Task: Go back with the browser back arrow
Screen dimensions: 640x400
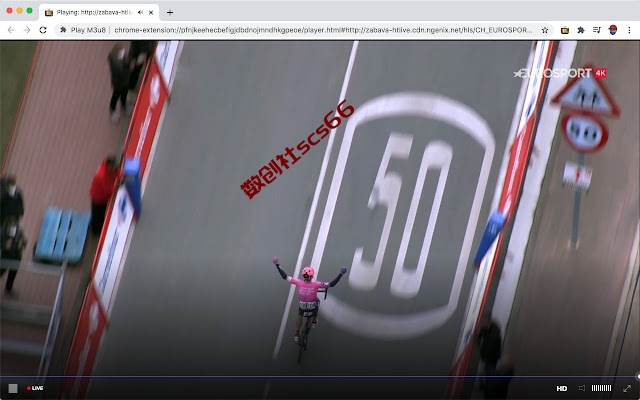Action: click(11, 30)
